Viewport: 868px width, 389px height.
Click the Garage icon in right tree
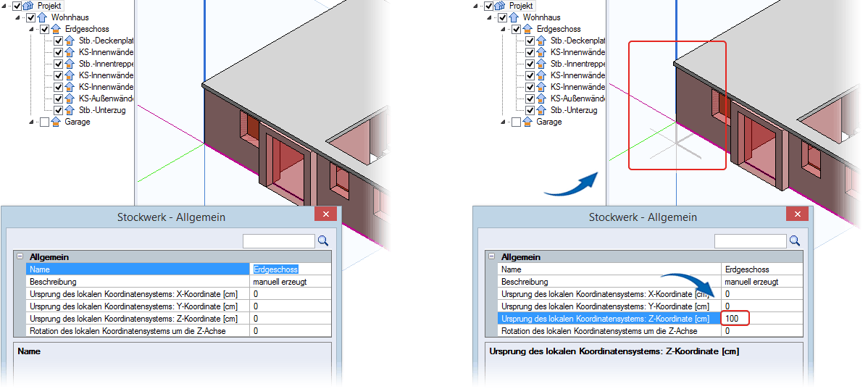point(527,122)
